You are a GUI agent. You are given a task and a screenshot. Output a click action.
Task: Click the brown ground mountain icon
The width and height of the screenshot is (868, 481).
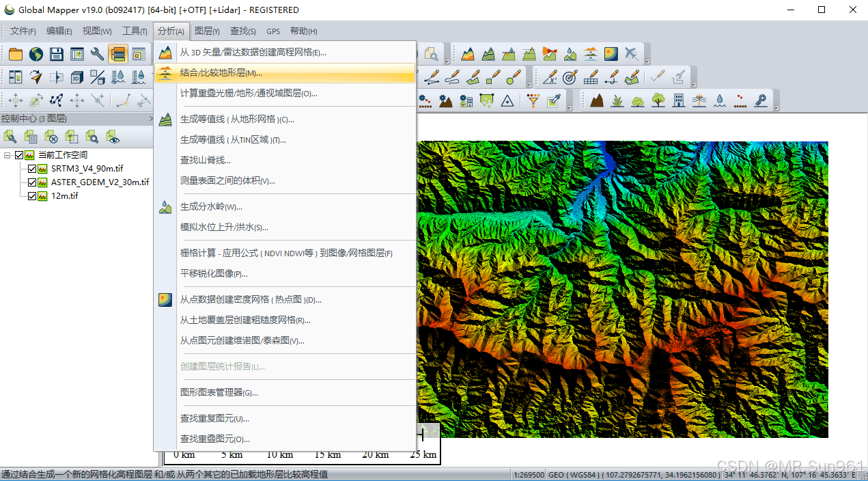[x=596, y=100]
